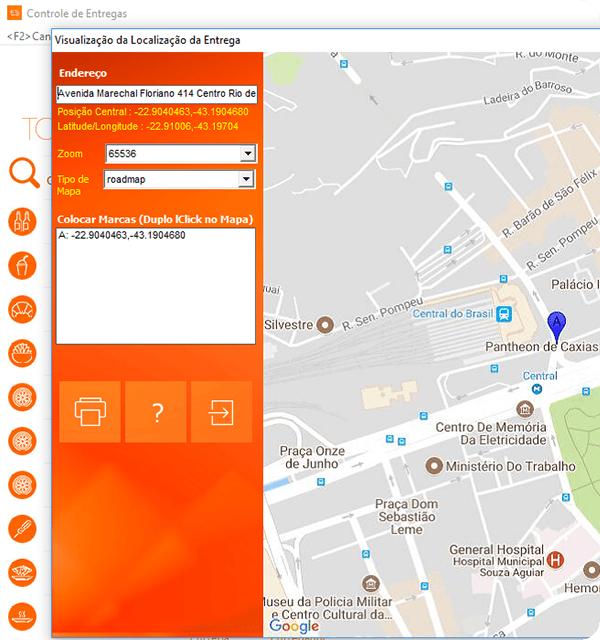Open the Zoom dropdown arrow
600x640 pixels.
(248, 154)
